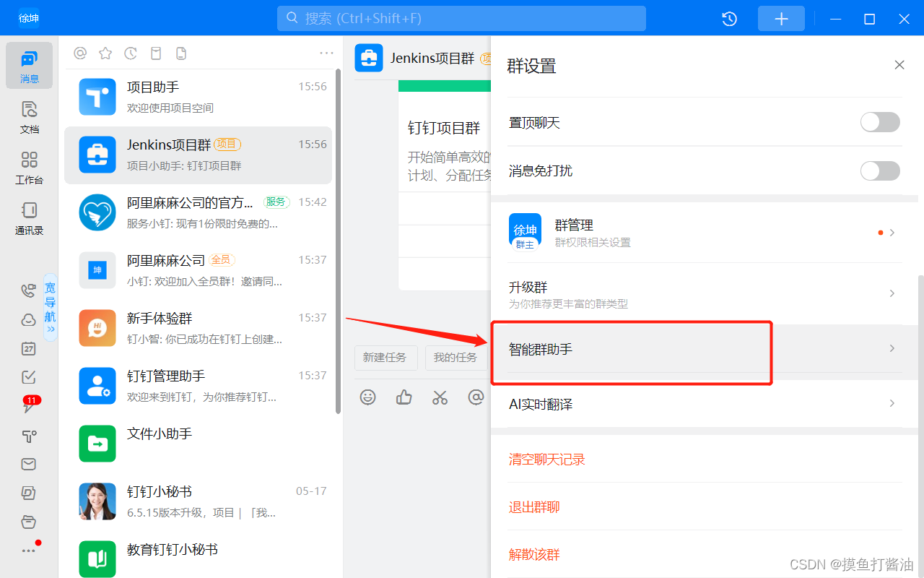Open 项目助手 conversation
This screenshot has width=924, height=578.
199,97
